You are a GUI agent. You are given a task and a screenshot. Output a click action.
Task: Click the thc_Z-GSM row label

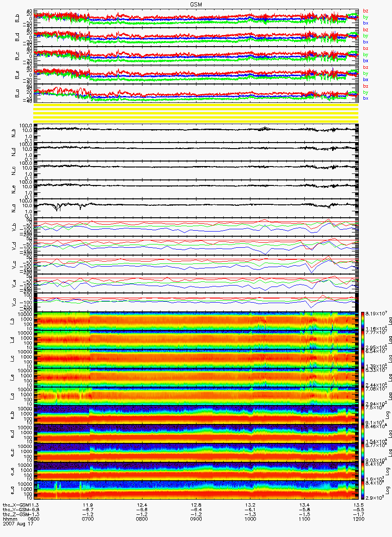click(16, 514)
